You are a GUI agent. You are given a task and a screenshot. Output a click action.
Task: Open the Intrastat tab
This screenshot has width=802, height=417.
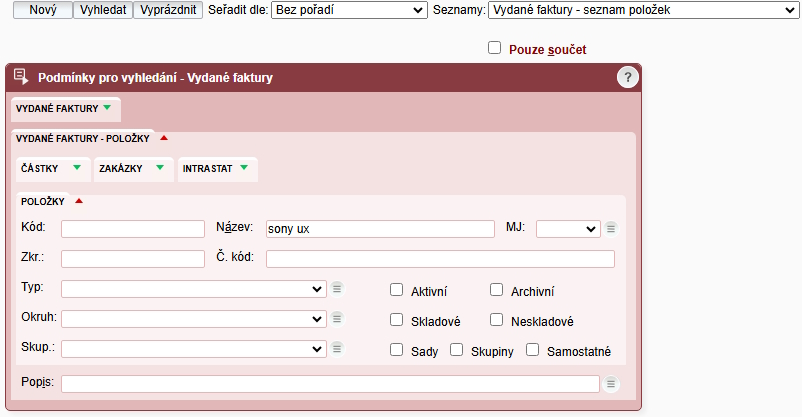pos(217,169)
